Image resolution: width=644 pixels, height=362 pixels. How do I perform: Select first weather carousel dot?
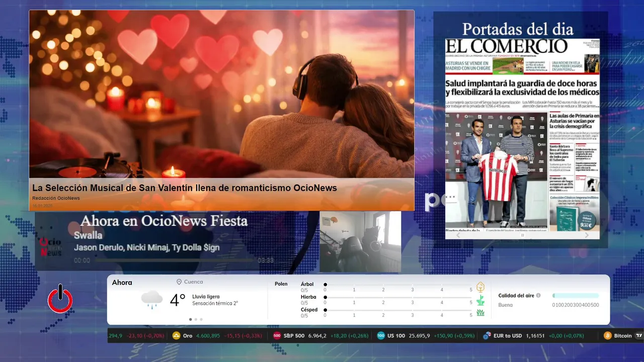(190, 319)
